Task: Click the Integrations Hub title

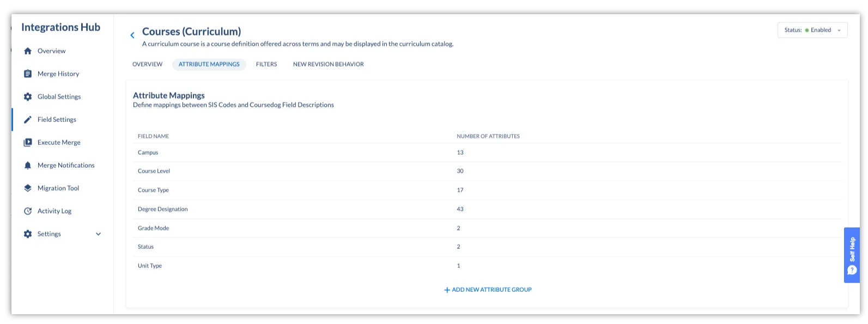Action: pos(60,27)
